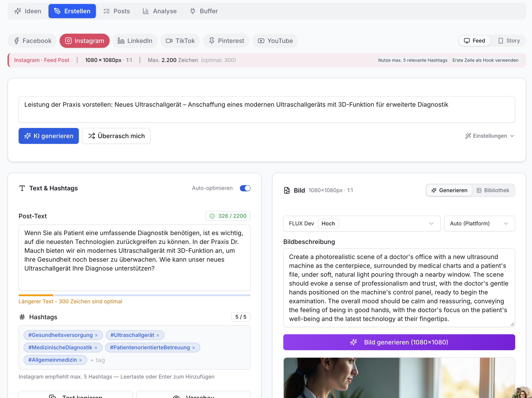Screen dimensions: 532x398
Task: Click the 5 / 5 hashtag counter
Action: click(241, 317)
